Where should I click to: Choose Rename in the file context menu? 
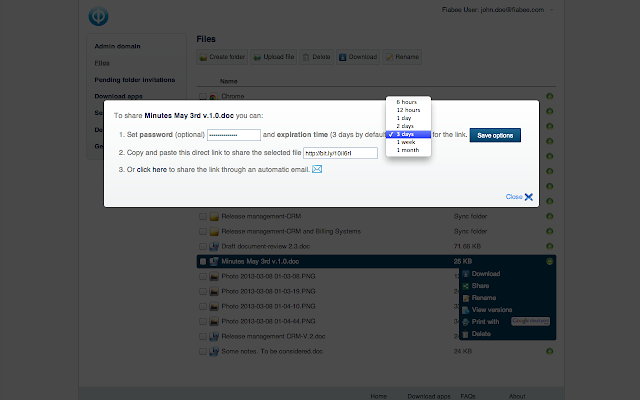tap(484, 298)
